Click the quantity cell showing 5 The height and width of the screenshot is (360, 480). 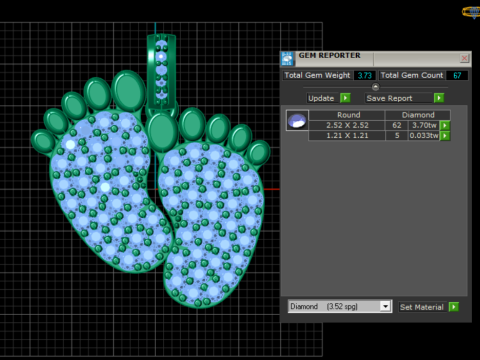(x=397, y=136)
